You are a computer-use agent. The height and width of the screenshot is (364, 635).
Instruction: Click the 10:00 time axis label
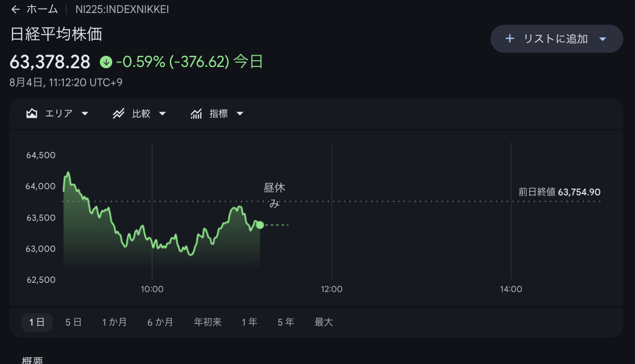[153, 289]
